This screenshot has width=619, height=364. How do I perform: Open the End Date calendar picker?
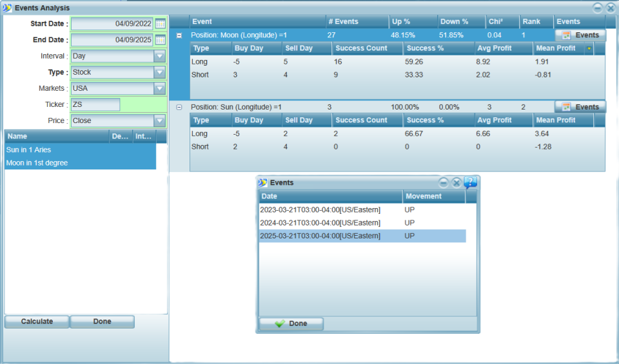pos(161,40)
